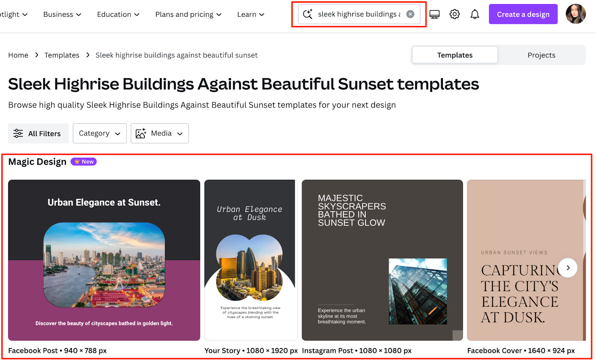The image size is (596, 364).
Task: Open the Urban Elegance at Sunset Facebook template
Action: click(104, 260)
